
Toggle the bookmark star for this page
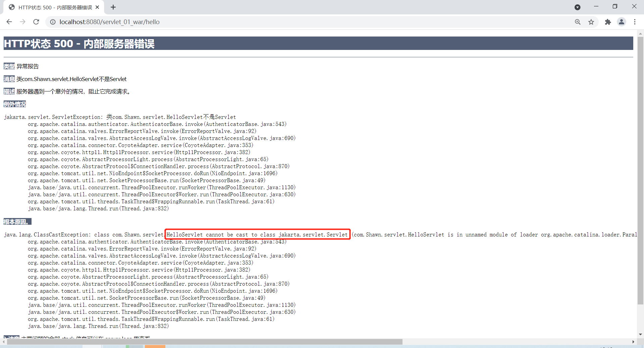pyautogui.click(x=591, y=22)
